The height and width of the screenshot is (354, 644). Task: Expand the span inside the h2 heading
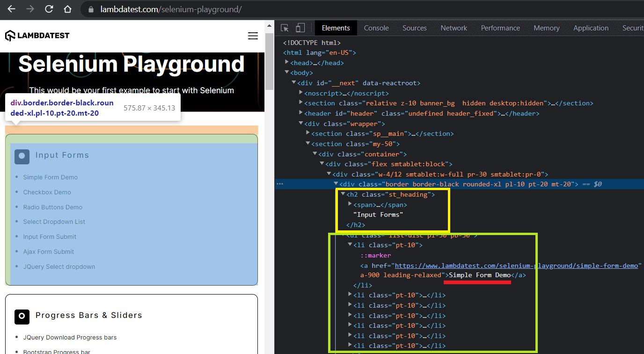click(x=350, y=205)
